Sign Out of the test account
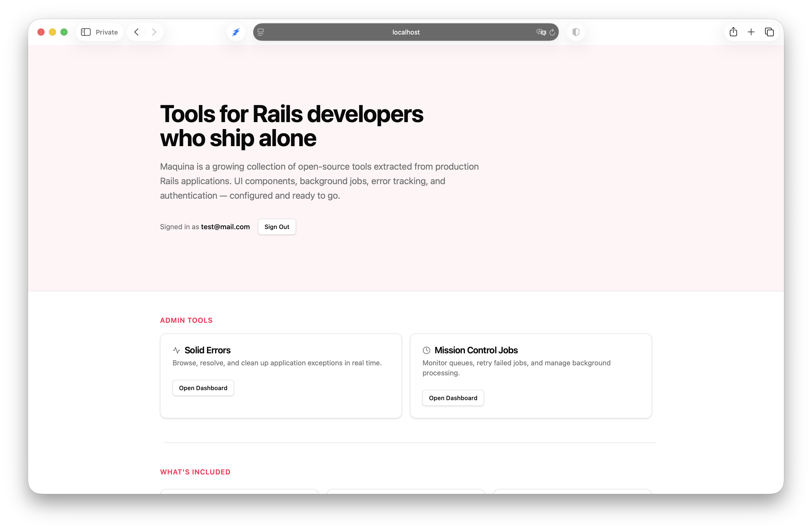Screen dimensions: 812x531 point(277,226)
